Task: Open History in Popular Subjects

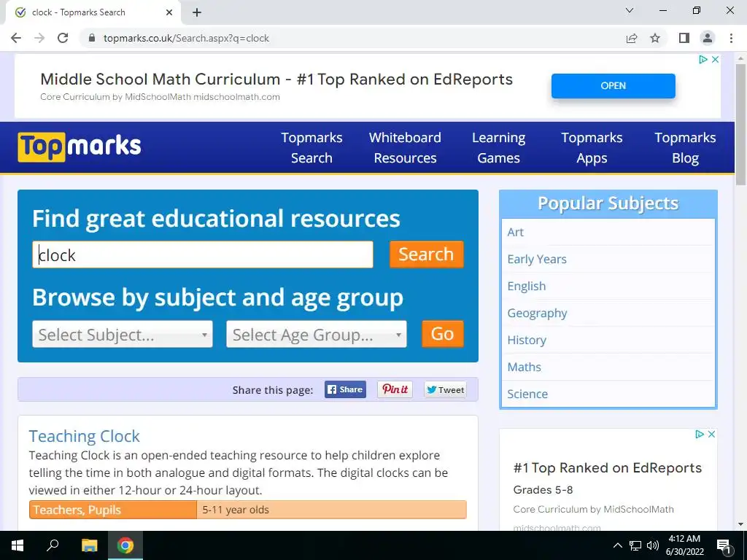Action: tap(527, 340)
